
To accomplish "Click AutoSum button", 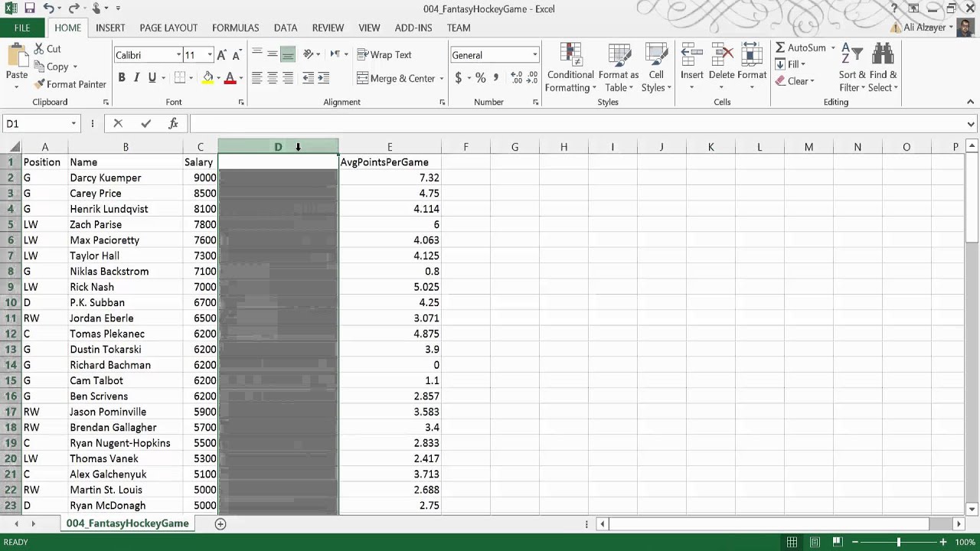I will 800,47.
